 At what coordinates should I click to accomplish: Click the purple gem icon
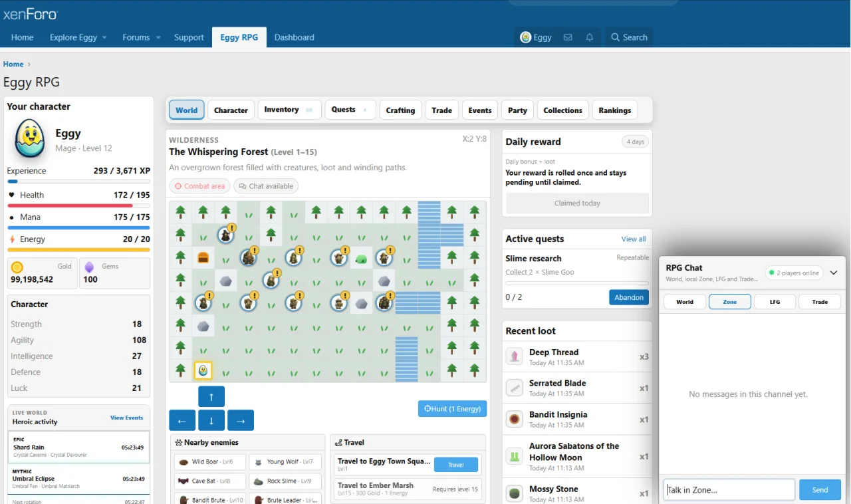coord(90,267)
